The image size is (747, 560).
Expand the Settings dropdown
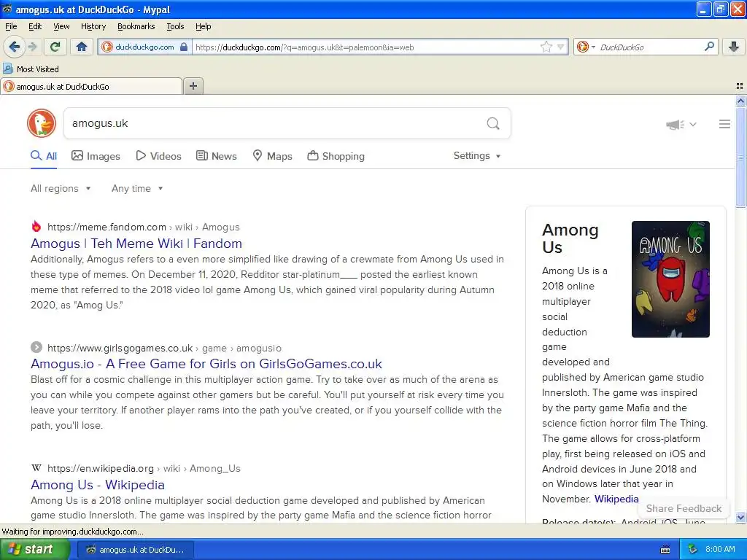[x=477, y=156]
